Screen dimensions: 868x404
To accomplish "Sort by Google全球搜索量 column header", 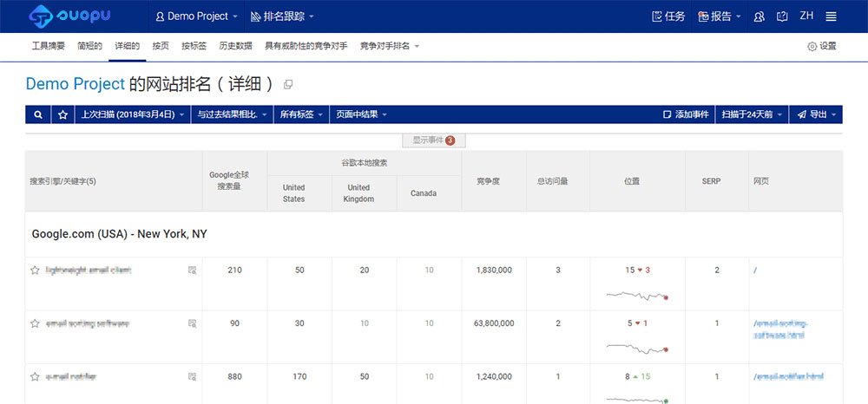I will tap(234, 180).
